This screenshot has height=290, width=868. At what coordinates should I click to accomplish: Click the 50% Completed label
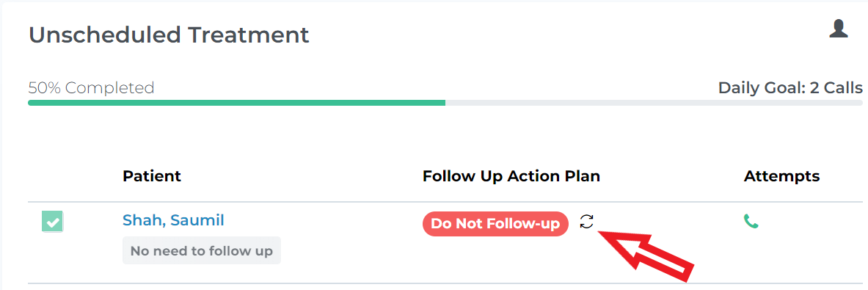(x=91, y=88)
